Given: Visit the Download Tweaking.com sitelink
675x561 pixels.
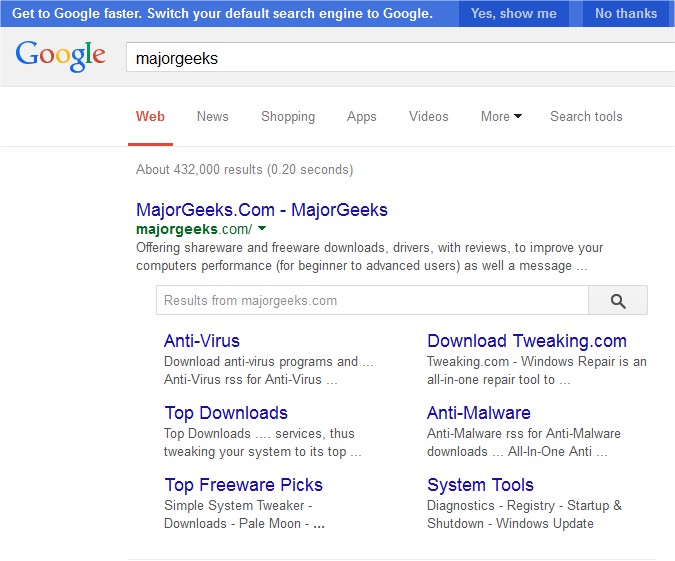Looking at the screenshot, I should 527,341.
